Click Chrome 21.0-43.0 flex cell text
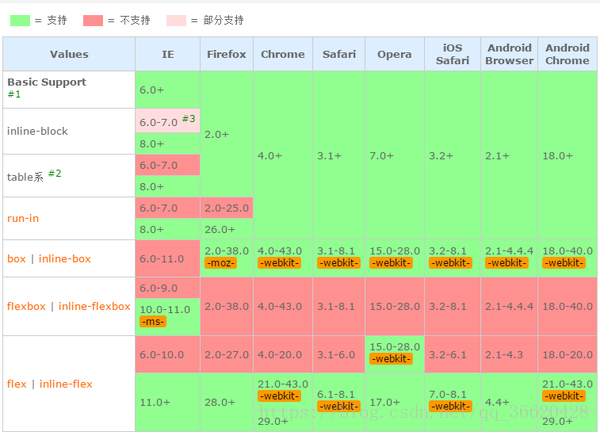 [x=283, y=384]
